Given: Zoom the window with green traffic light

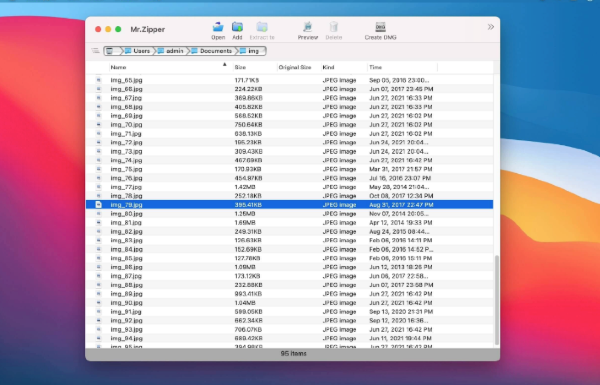Looking at the screenshot, I should [118, 29].
